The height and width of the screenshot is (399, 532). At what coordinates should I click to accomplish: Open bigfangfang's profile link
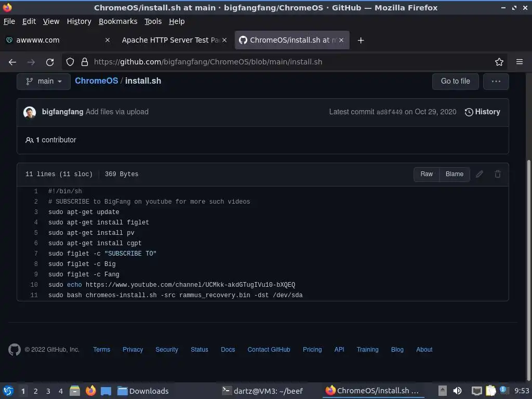[x=62, y=112]
